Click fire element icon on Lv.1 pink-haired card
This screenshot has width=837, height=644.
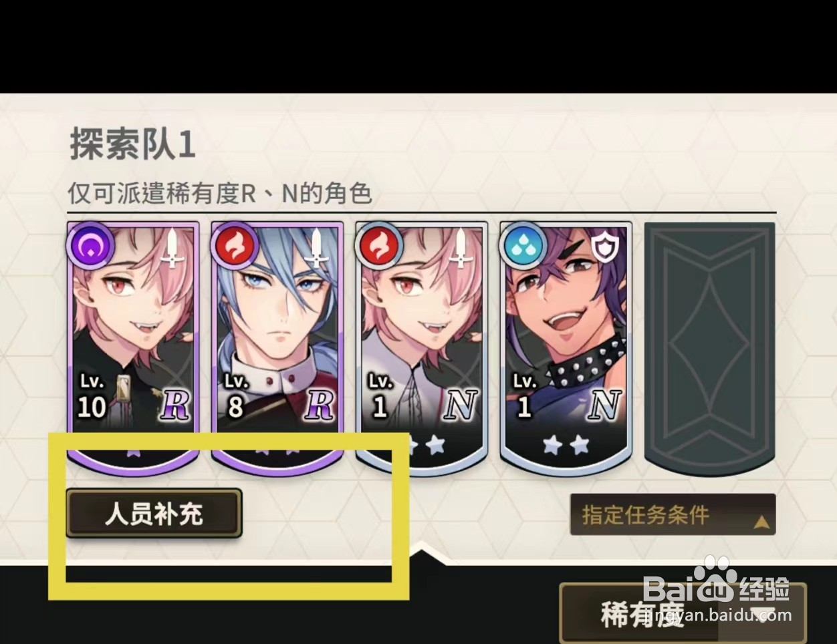pyautogui.click(x=379, y=245)
